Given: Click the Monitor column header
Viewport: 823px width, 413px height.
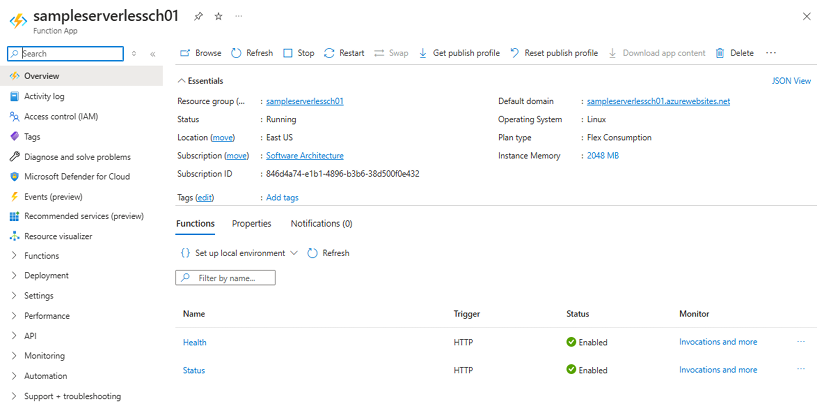Looking at the screenshot, I should (x=694, y=314).
